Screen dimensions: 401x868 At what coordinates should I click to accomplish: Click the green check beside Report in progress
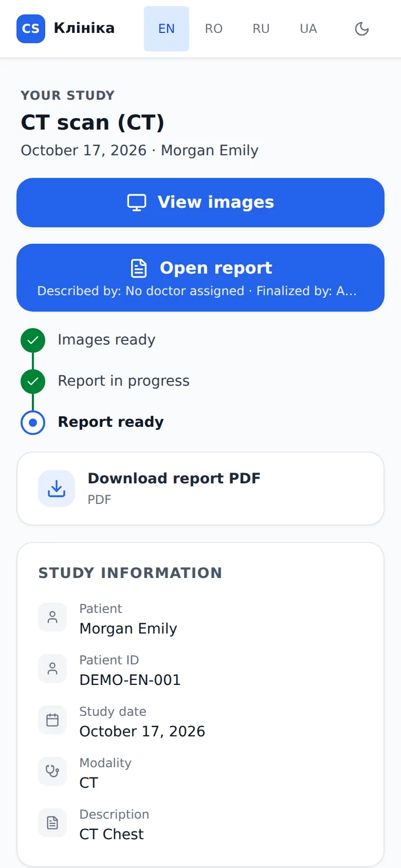click(x=33, y=382)
